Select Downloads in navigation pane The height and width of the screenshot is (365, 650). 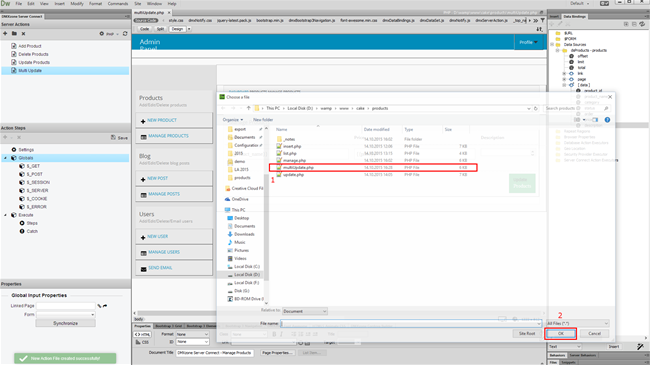tap(244, 234)
